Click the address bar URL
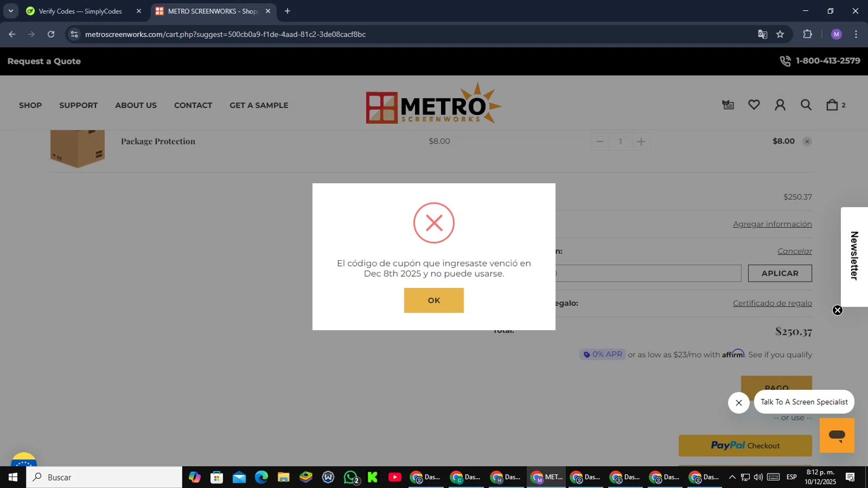868x488 pixels. pyautogui.click(x=225, y=34)
